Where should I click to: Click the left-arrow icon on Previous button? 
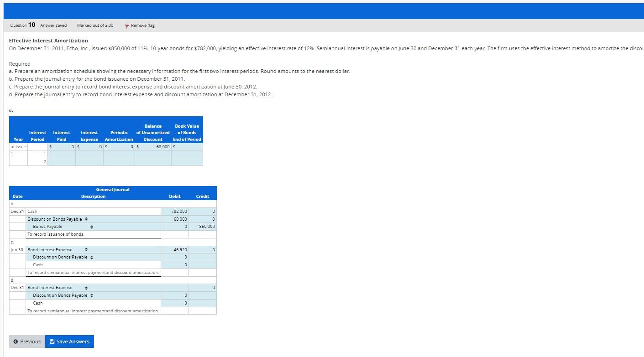[x=16, y=341]
